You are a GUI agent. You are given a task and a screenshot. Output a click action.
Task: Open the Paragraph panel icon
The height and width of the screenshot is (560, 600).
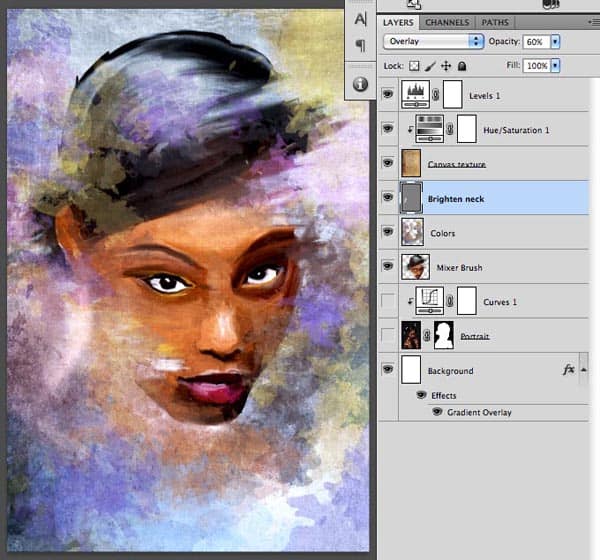[361, 47]
